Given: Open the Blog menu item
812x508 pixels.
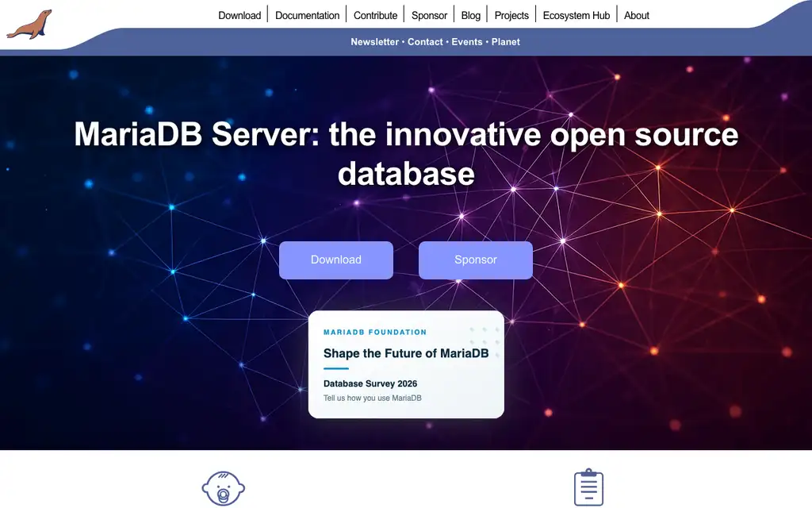Looking at the screenshot, I should click(x=471, y=16).
